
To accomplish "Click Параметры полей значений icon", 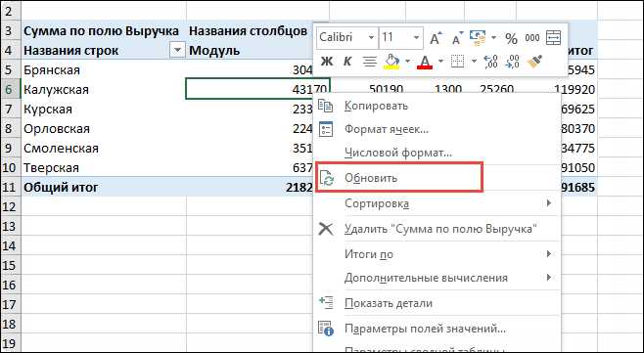I will 326,329.
